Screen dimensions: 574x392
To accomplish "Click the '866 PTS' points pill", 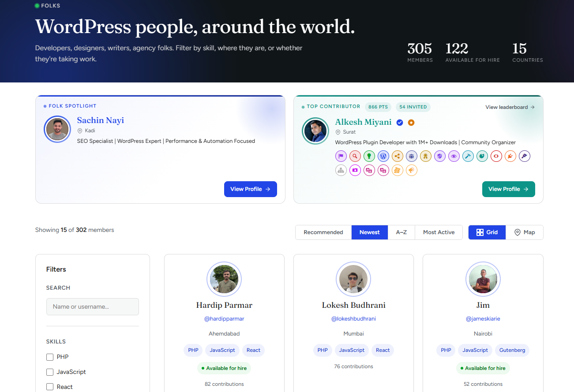I will click(x=378, y=107).
